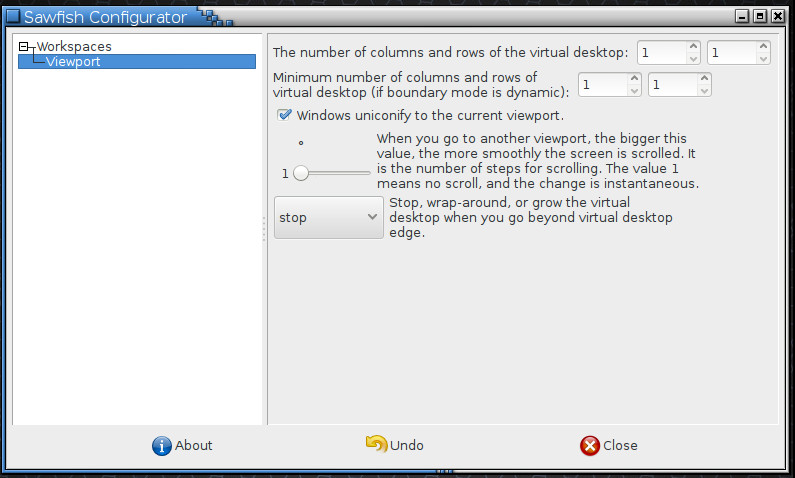
Task: Click the scroll steps slider handle
Action: point(301,173)
